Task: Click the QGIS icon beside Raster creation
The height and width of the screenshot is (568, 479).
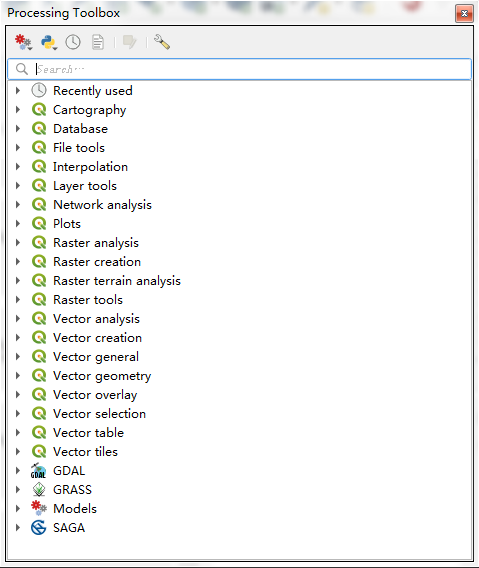Action: point(39,262)
